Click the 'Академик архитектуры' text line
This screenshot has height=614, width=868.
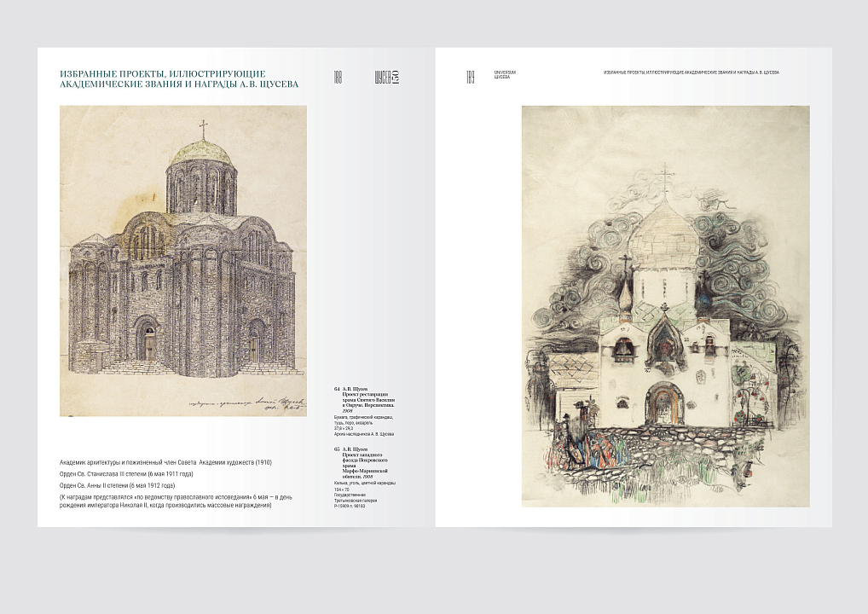[x=165, y=461]
